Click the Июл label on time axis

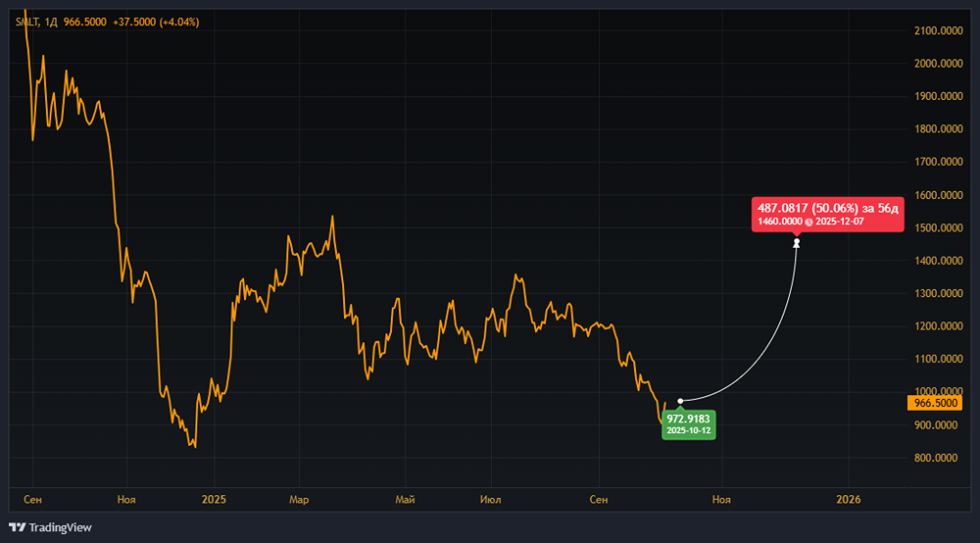point(491,499)
